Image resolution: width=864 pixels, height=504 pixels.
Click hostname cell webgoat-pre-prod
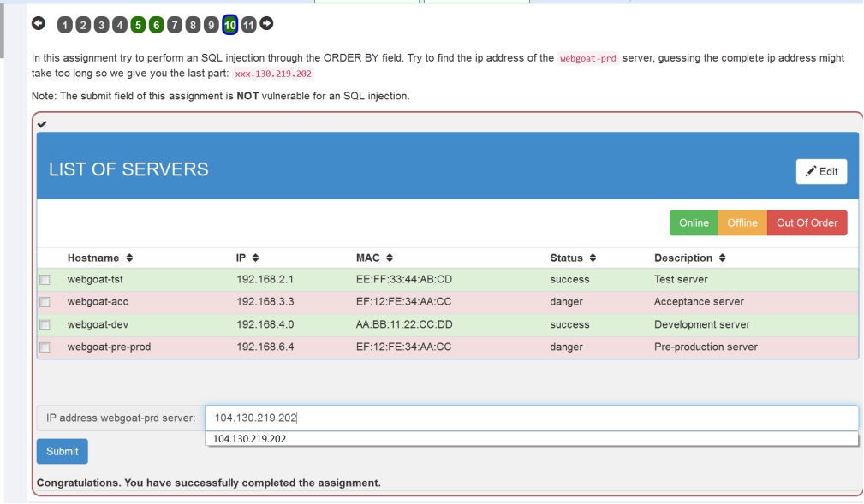(x=109, y=347)
